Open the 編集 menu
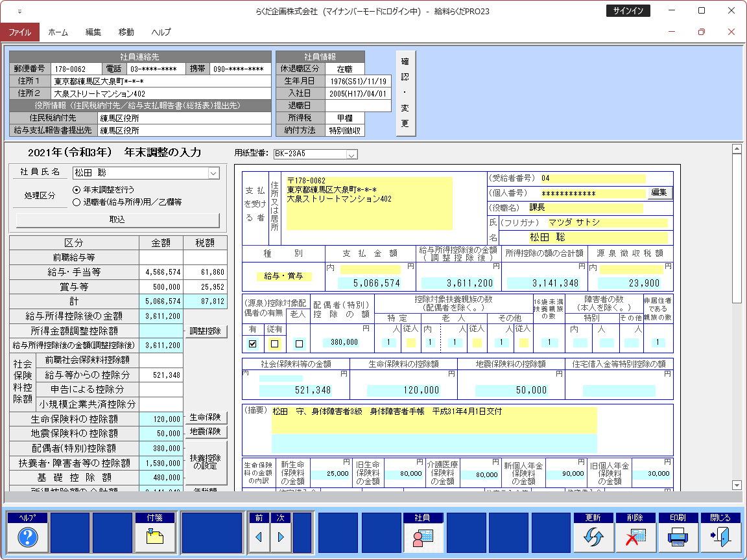The width and height of the screenshot is (747, 560). pos(93,32)
